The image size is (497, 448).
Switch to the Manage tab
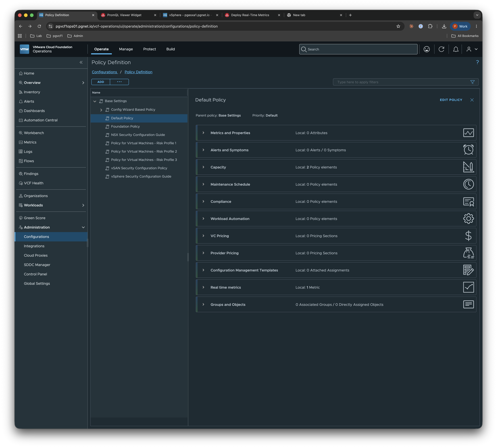point(126,49)
